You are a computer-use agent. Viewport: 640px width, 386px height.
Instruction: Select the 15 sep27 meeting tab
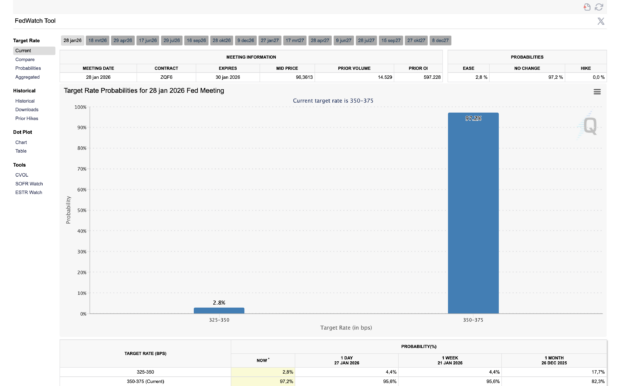[391, 40]
